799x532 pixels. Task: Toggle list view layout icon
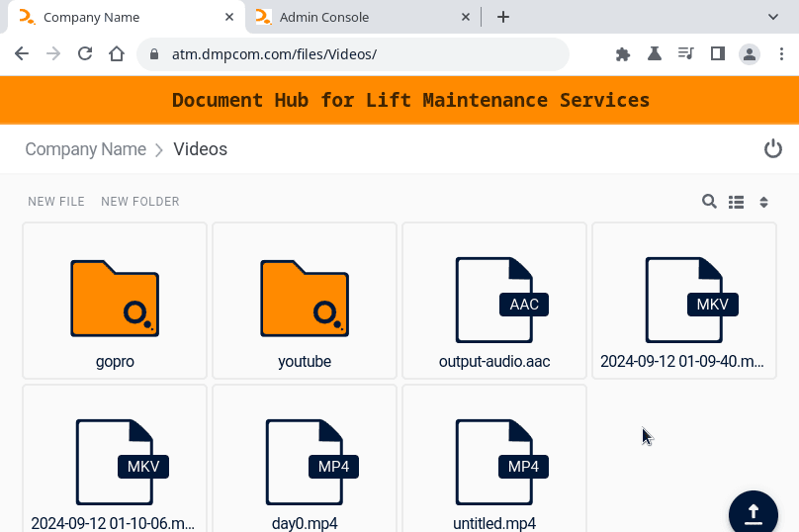(x=736, y=202)
